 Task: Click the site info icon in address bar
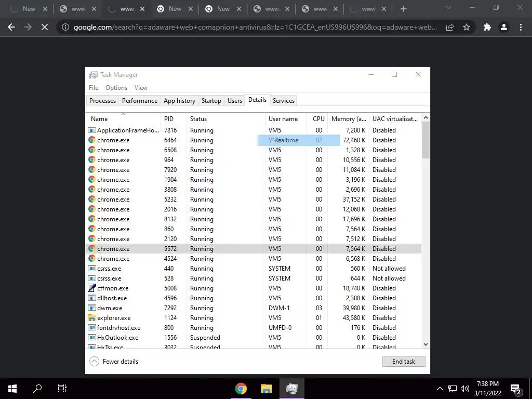pyautogui.click(x=65, y=27)
